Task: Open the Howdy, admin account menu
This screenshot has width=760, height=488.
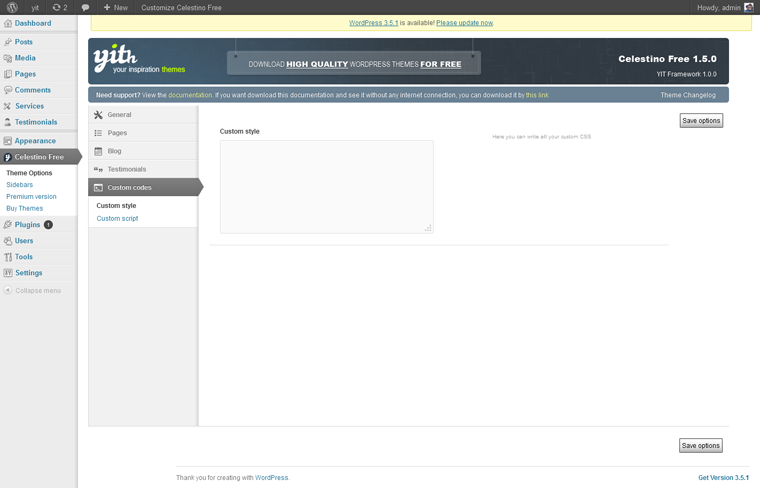Action: pos(725,7)
